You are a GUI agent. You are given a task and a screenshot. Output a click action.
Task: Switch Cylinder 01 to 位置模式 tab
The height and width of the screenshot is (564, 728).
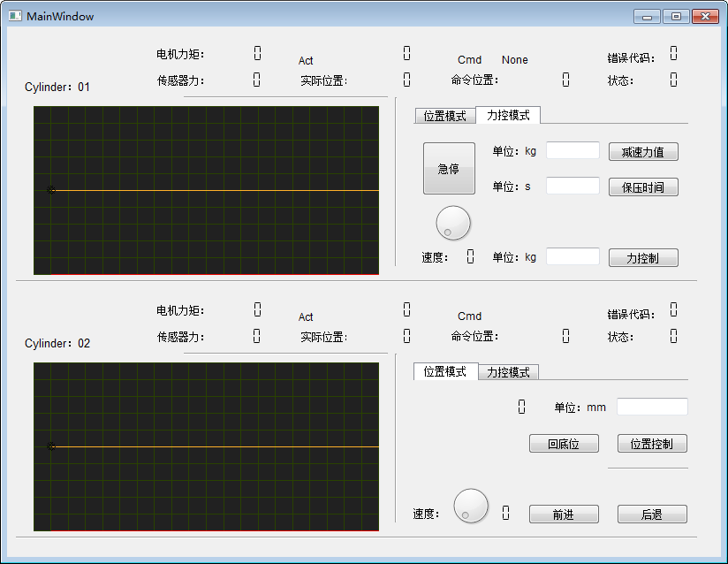pos(444,116)
